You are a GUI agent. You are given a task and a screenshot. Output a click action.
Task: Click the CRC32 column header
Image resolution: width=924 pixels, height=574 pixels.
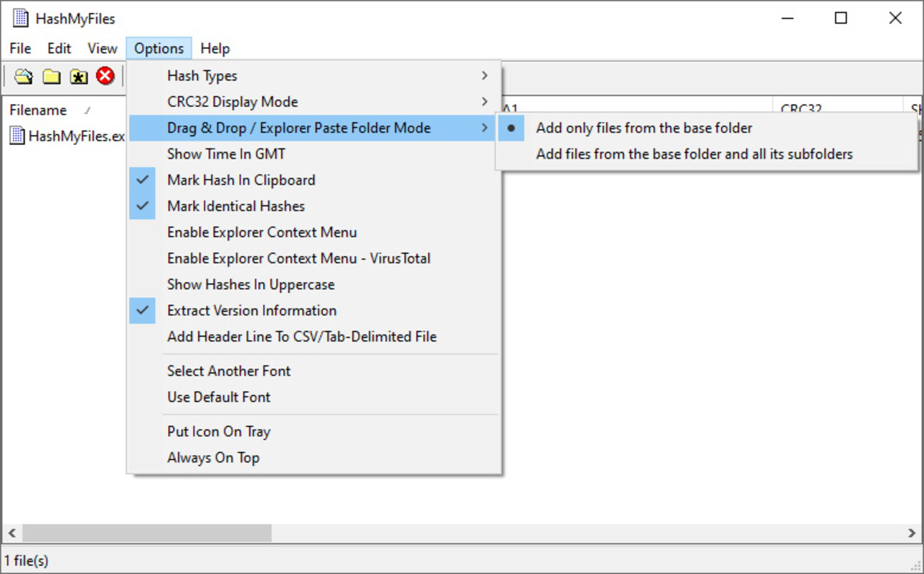pos(801,109)
